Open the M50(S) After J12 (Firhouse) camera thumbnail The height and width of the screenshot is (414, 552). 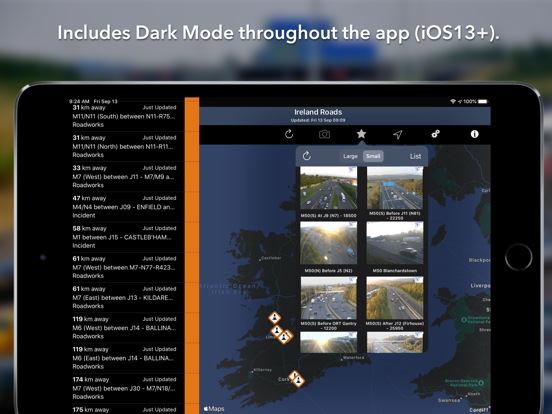[395, 298]
